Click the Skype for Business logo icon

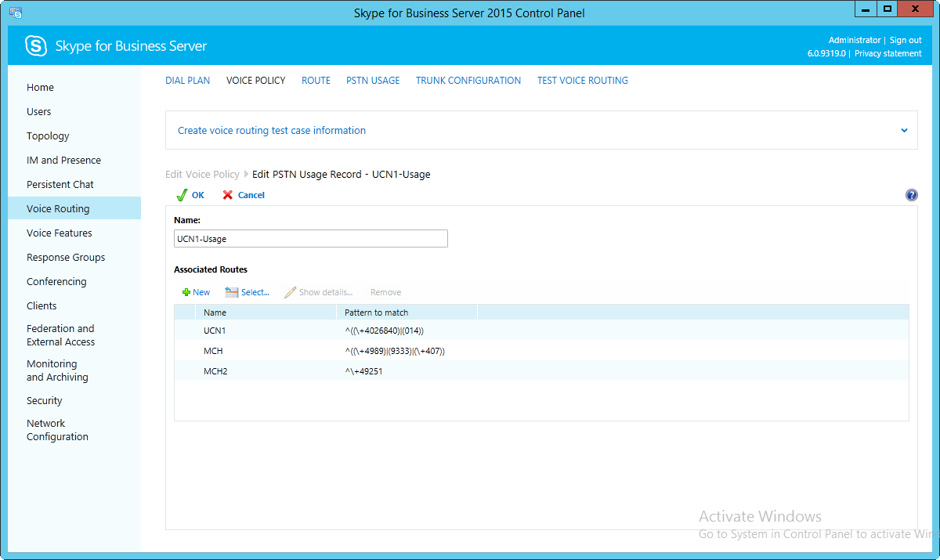36,46
